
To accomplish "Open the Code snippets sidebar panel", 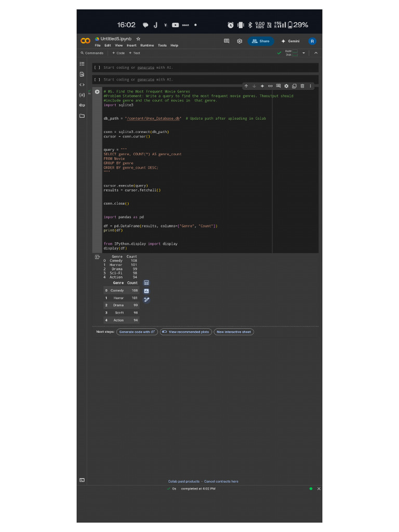I will 82,85.
